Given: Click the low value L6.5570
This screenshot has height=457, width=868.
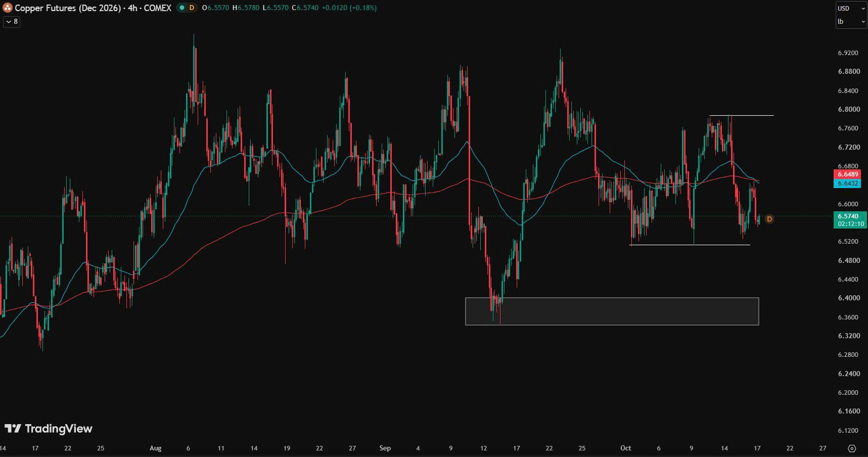Looking at the screenshot, I should click(x=276, y=8).
